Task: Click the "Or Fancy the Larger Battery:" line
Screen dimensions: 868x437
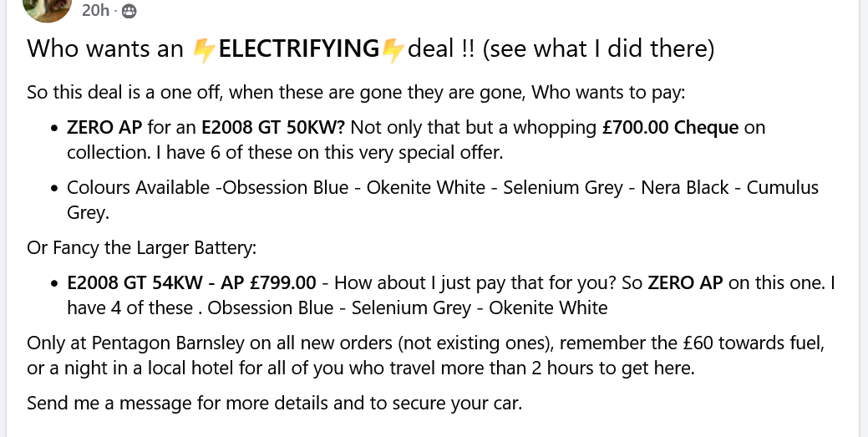Action: point(141,248)
